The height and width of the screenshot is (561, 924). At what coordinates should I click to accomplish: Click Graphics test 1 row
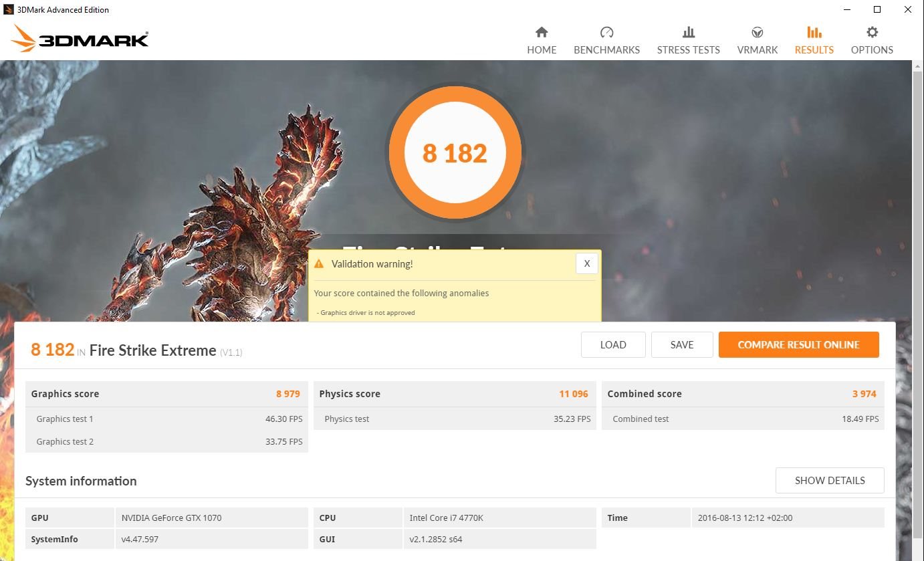point(166,419)
